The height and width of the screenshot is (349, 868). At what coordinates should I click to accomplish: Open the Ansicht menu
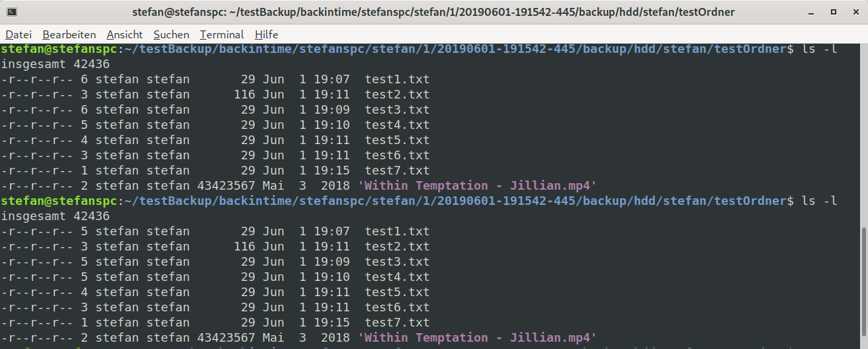(124, 34)
